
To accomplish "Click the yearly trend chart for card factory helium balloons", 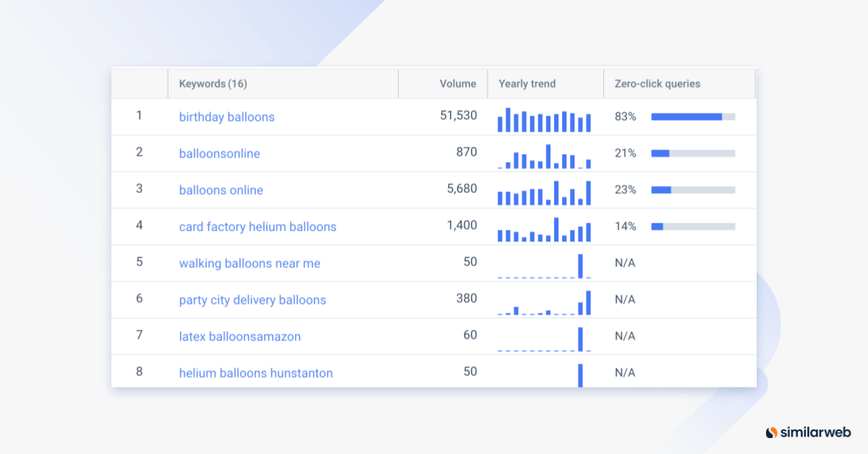I will [544, 226].
